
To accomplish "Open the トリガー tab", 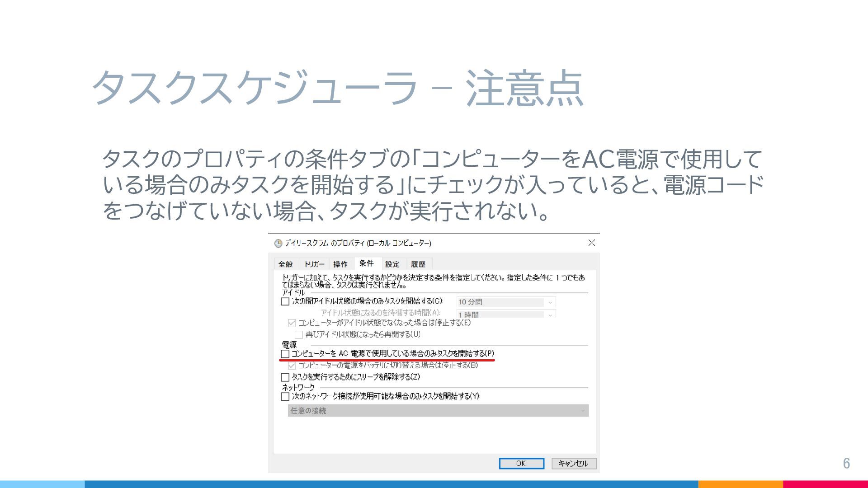I will pos(314,264).
